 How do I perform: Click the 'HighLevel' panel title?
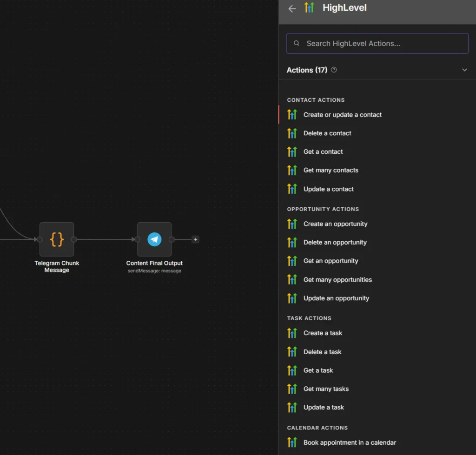point(344,7)
